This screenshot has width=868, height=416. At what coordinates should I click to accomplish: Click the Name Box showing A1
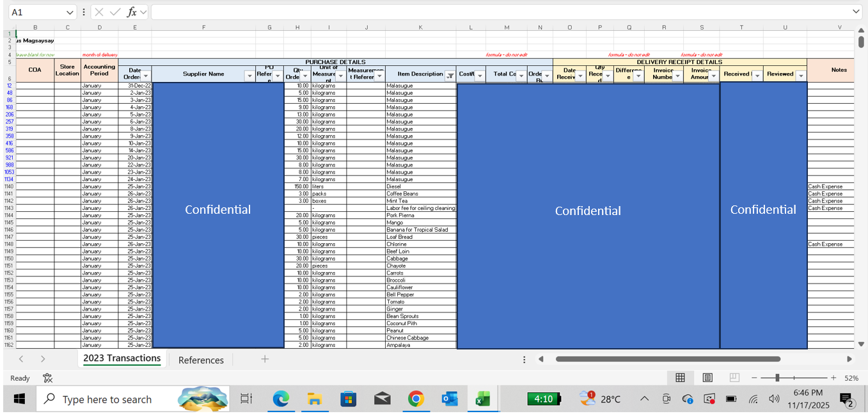tap(36, 12)
